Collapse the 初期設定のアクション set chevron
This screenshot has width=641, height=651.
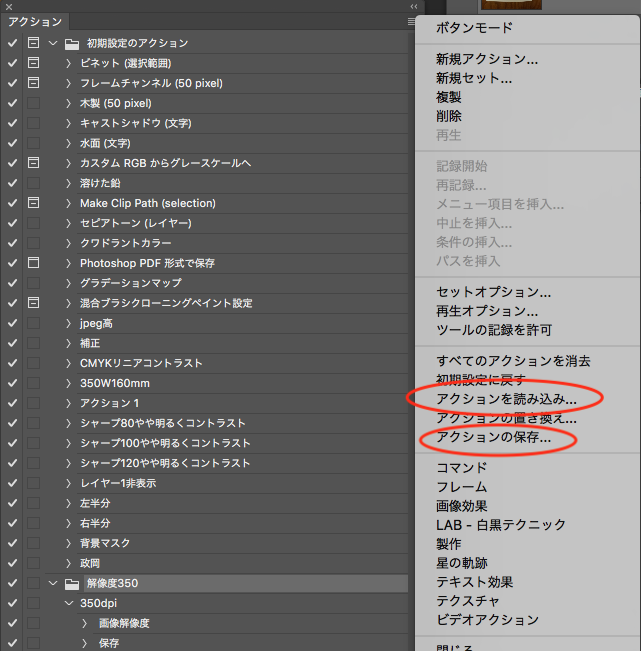(52, 43)
